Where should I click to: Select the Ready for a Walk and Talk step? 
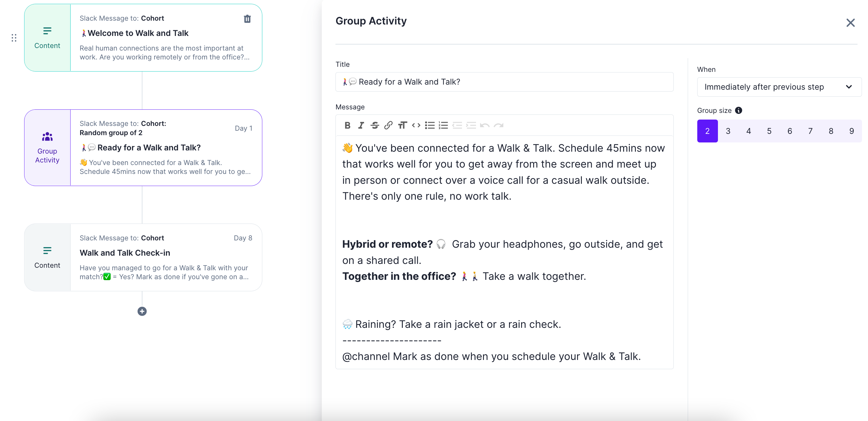143,148
